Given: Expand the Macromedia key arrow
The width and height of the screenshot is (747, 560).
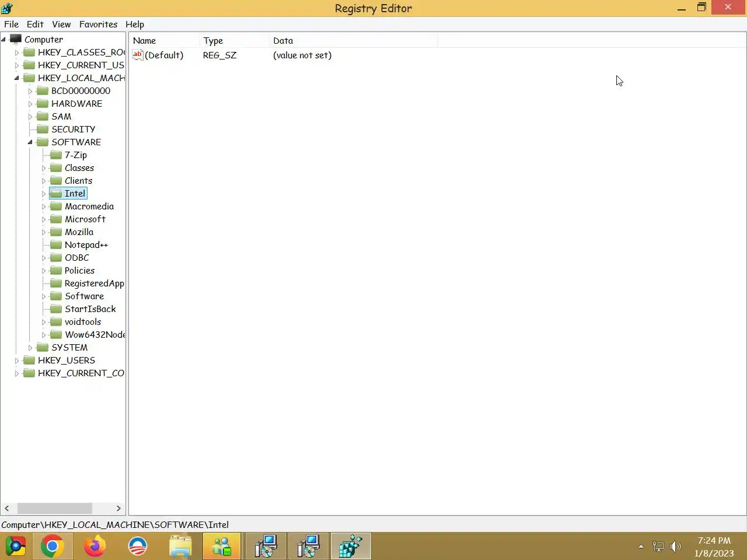Looking at the screenshot, I should 44,206.
